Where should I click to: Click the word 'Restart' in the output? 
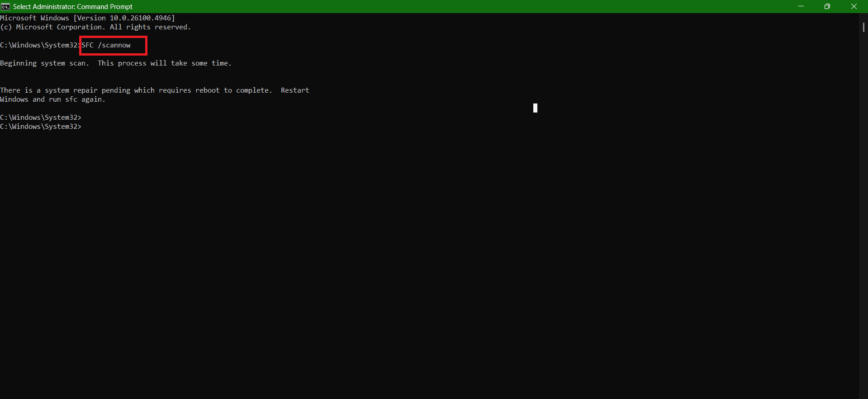[x=295, y=90]
